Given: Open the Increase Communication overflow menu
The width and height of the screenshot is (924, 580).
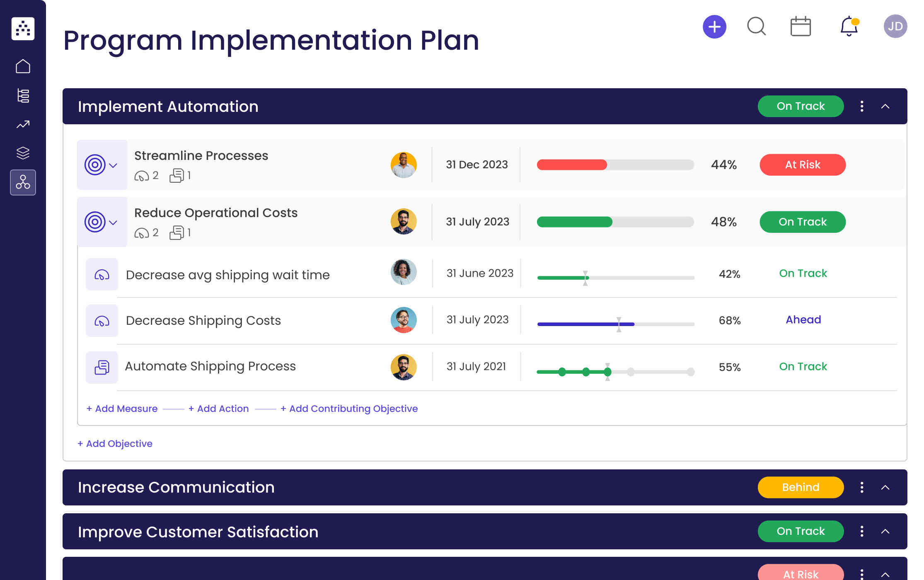Looking at the screenshot, I should pyautogui.click(x=862, y=487).
